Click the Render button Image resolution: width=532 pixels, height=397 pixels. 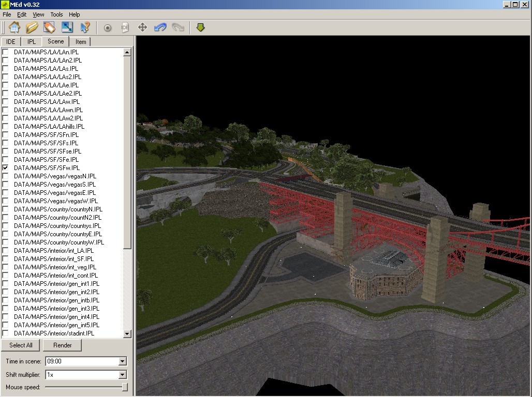click(x=63, y=345)
